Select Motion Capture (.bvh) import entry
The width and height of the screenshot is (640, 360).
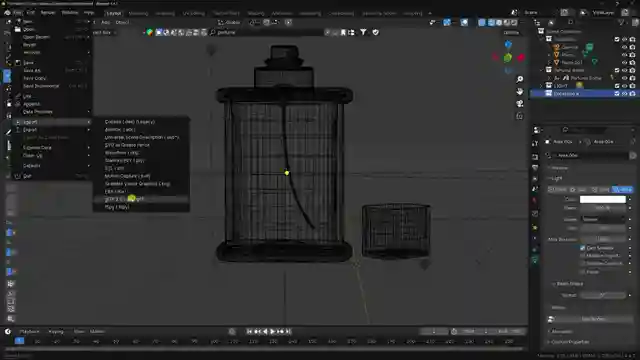(x=141, y=176)
